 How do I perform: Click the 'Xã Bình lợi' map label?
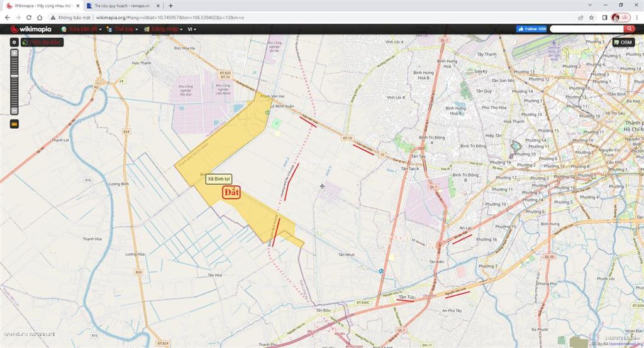tap(219, 179)
